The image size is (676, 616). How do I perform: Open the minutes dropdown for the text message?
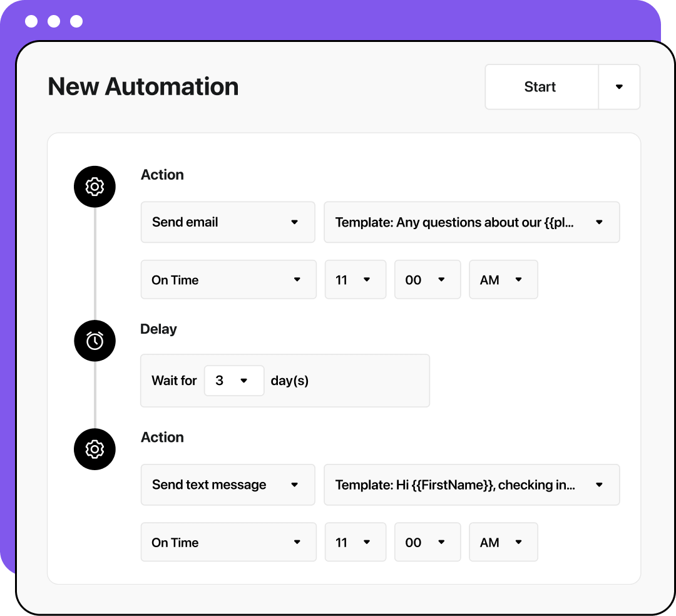pyautogui.click(x=427, y=542)
